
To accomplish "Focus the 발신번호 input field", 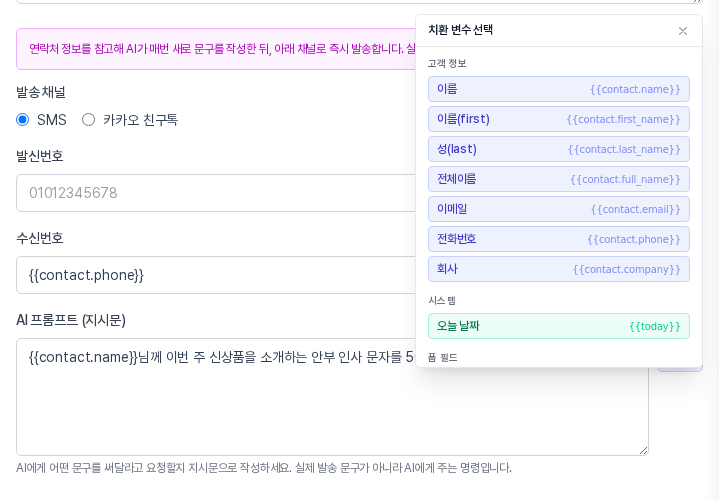I will point(216,193).
